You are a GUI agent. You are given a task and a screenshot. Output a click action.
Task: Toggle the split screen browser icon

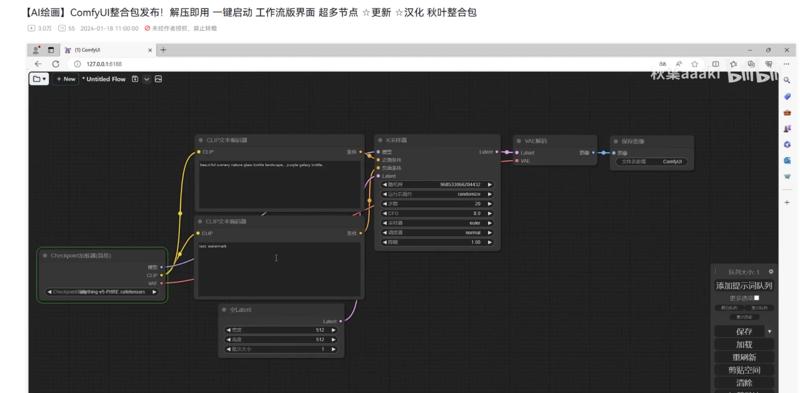716,64
